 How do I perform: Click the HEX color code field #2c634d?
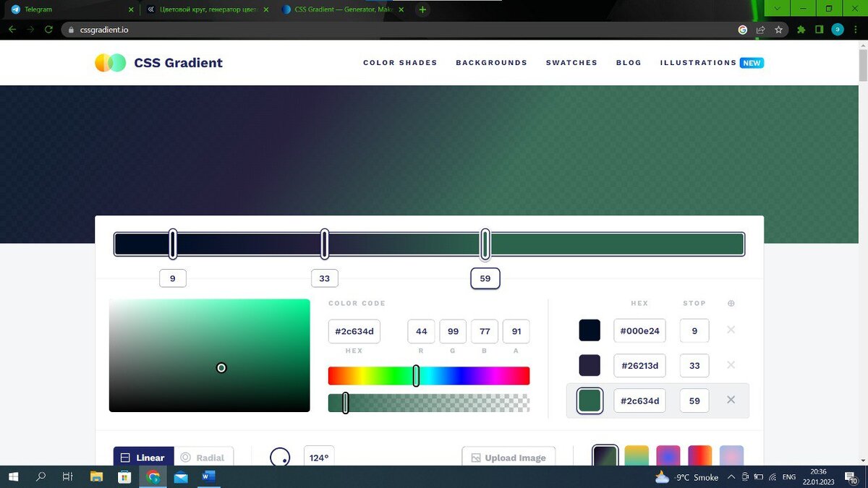coord(354,331)
